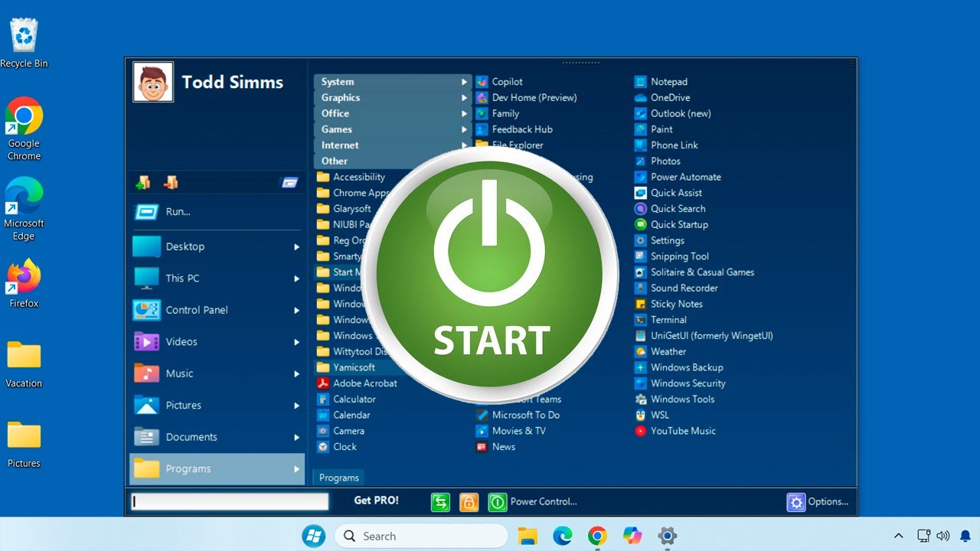The height and width of the screenshot is (551, 980).
Task: Open the Yamicsoft folder
Action: 346,367
